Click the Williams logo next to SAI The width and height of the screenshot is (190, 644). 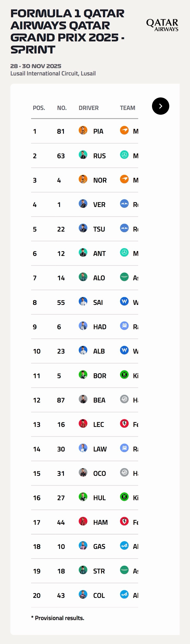tap(124, 301)
